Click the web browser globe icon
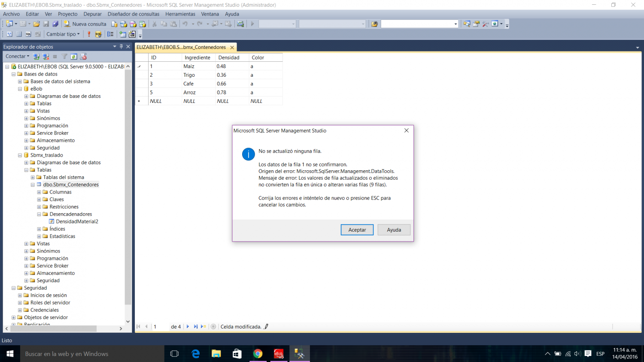The width and height of the screenshot is (644, 362). (495, 24)
